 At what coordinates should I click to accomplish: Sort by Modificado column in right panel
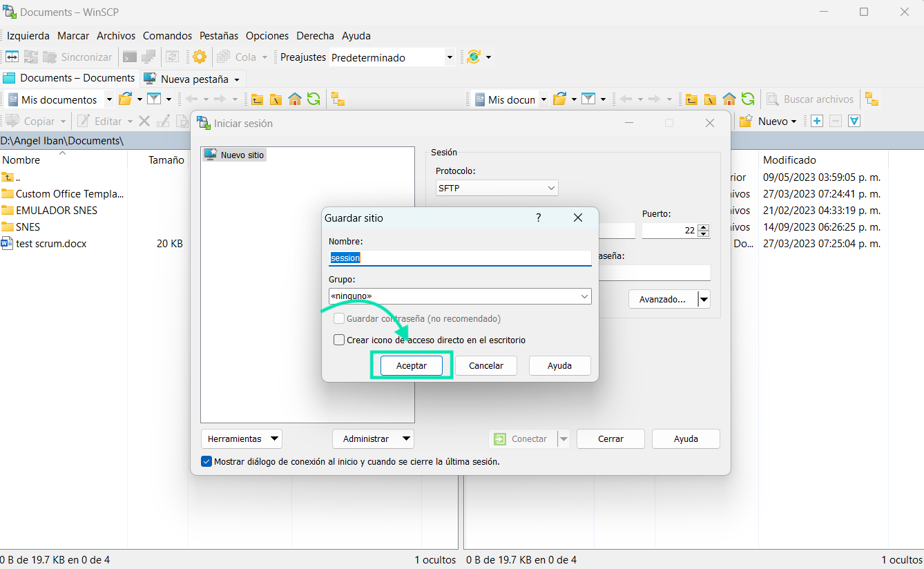(x=789, y=160)
